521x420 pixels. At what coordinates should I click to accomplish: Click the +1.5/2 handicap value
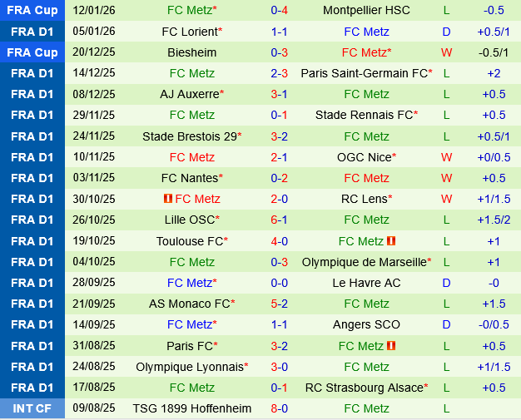pyautogui.click(x=494, y=220)
